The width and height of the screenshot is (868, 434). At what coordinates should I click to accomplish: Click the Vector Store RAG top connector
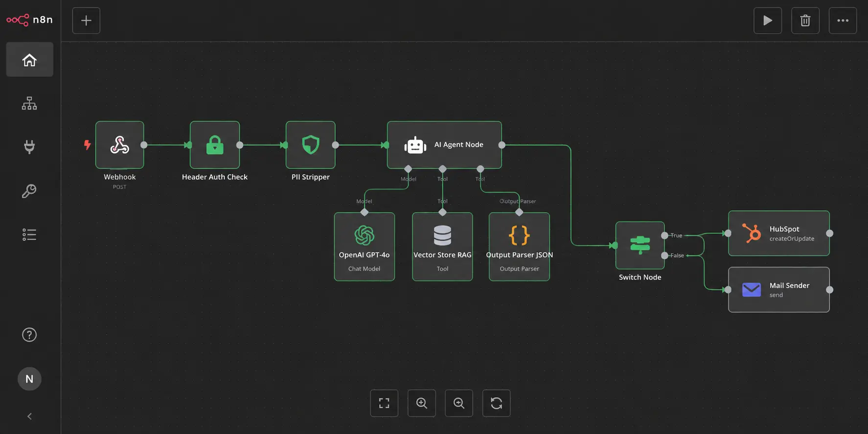tap(442, 212)
